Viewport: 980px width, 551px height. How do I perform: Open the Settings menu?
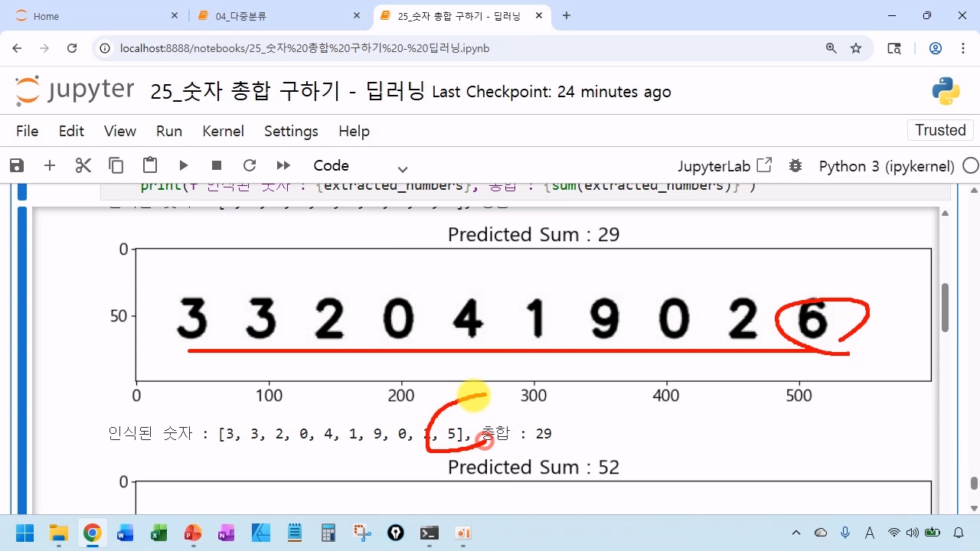coord(291,131)
